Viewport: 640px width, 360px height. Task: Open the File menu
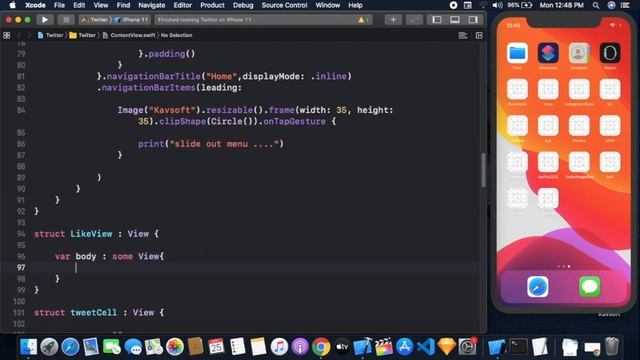pyautogui.click(x=60, y=5)
